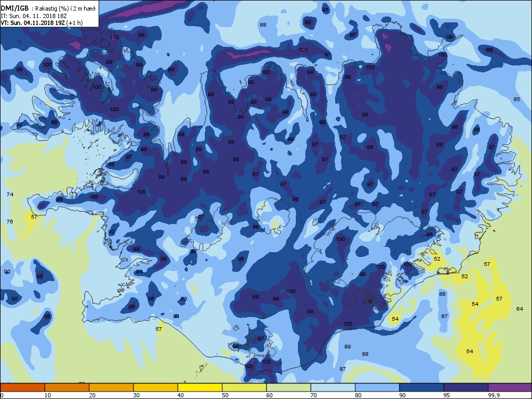Screen dimensions: 532x399
Task: Click the bright yellow 40–50 legend swatch
Action: coord(200,387)
